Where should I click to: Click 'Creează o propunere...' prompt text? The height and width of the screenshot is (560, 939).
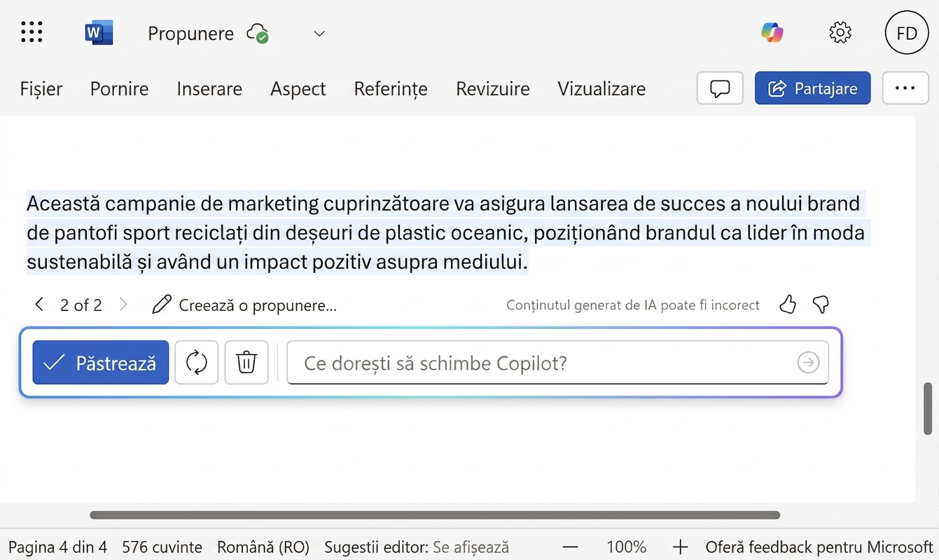point(258,306)
